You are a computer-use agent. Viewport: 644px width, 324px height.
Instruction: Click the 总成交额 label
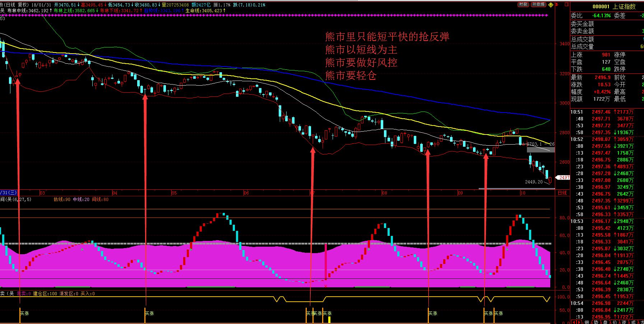(x=583, y=39)
